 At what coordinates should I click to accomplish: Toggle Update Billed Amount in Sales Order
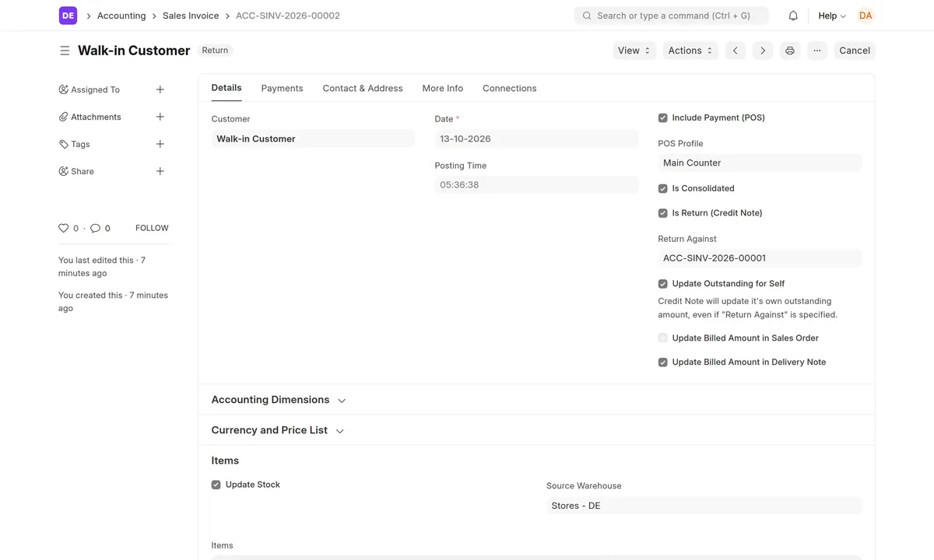[663, 338]
